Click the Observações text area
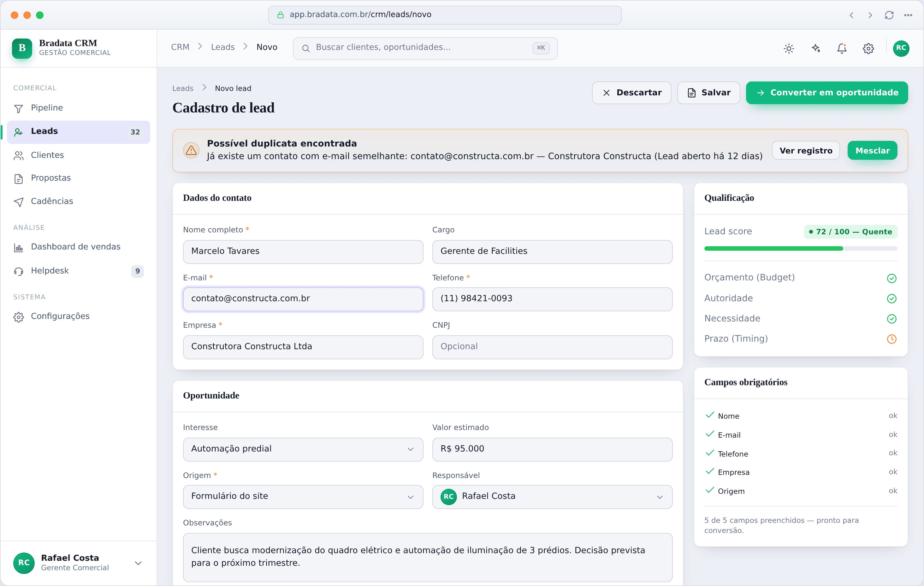924x586 pixels. [428, 557]
